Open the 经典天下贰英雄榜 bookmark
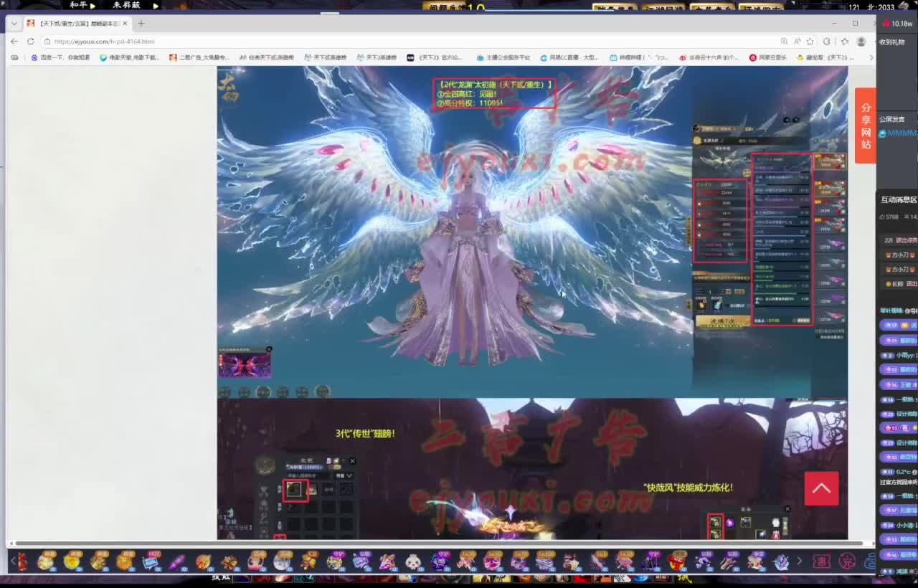 [266, 57]
